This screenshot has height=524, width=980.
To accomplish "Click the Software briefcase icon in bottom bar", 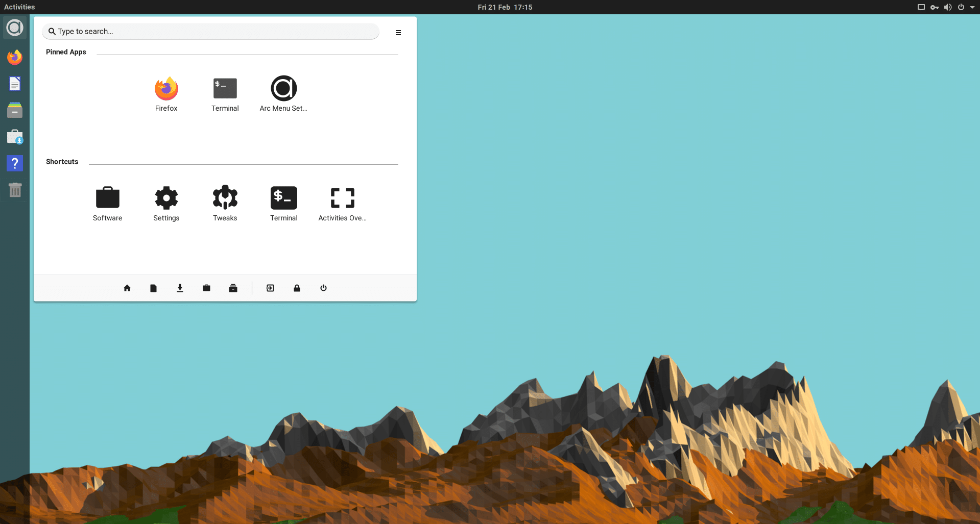I will point(206,288).
